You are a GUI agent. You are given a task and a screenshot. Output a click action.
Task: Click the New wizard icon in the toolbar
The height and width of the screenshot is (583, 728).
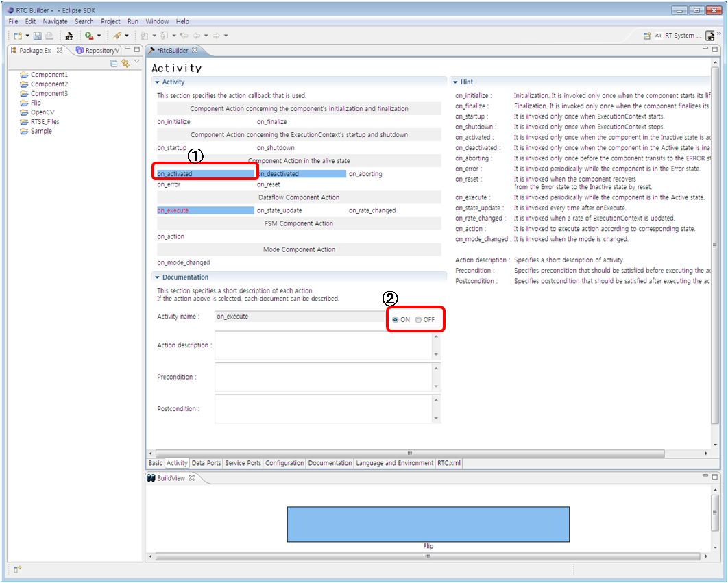pos(18,36)
